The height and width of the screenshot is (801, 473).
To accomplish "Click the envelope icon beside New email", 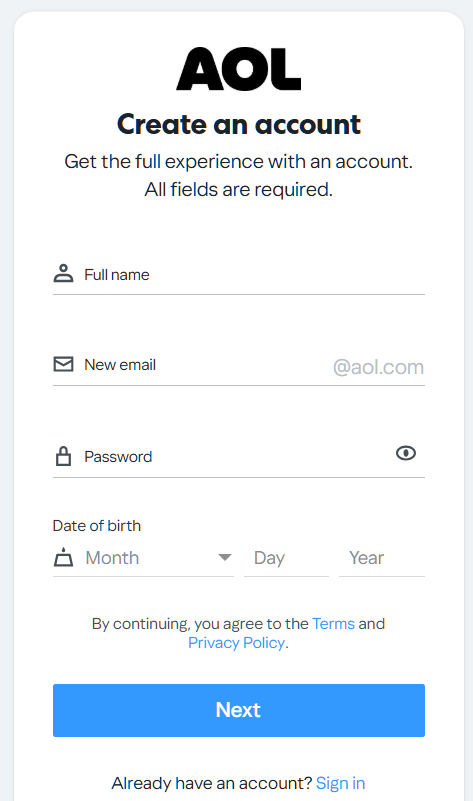I will click(63, 364).
